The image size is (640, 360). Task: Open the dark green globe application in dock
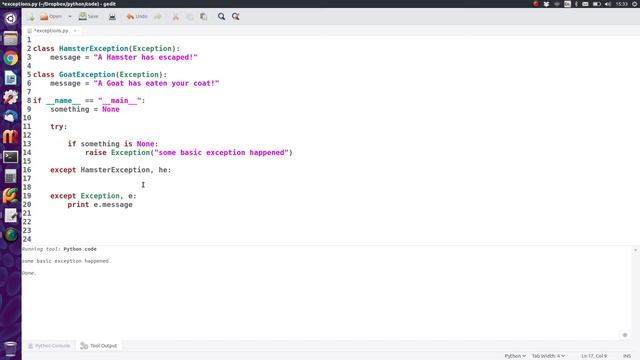coord(11,235)
